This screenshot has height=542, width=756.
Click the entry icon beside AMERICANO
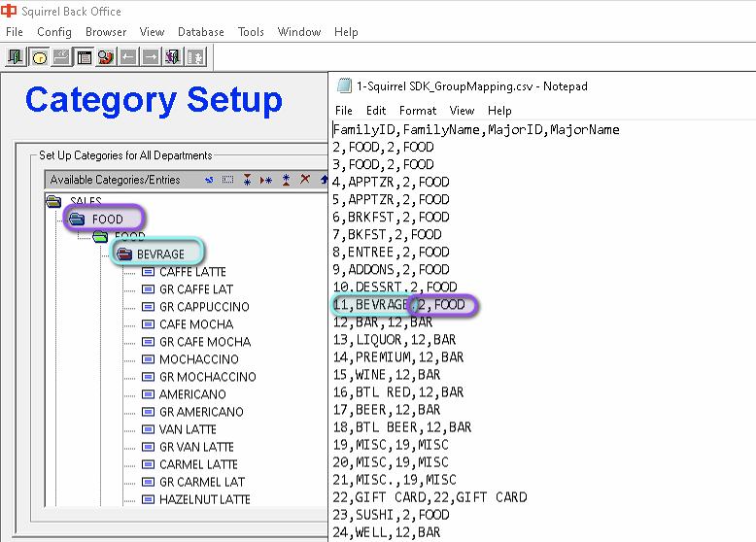148,394
